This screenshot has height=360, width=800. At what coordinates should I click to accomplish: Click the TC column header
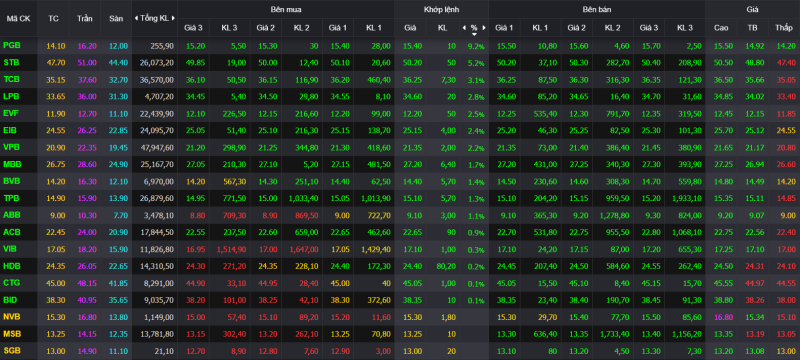(53, 18)
